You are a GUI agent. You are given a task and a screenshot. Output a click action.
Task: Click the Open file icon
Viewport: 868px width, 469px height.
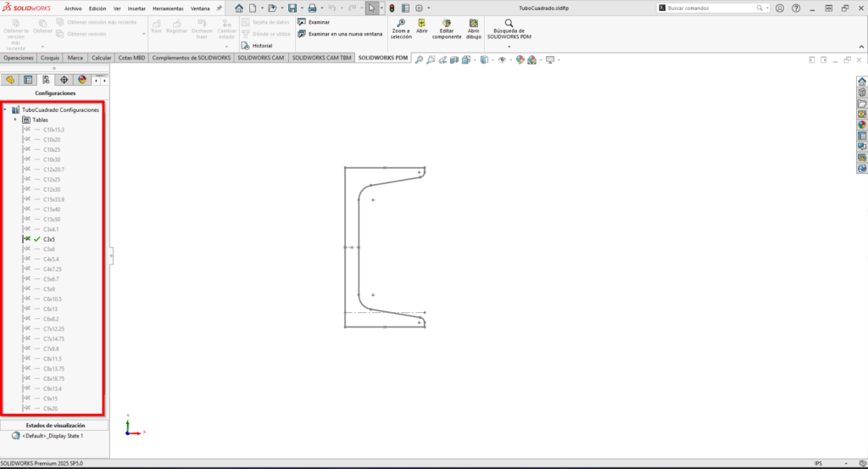click(x=272, y=8)
